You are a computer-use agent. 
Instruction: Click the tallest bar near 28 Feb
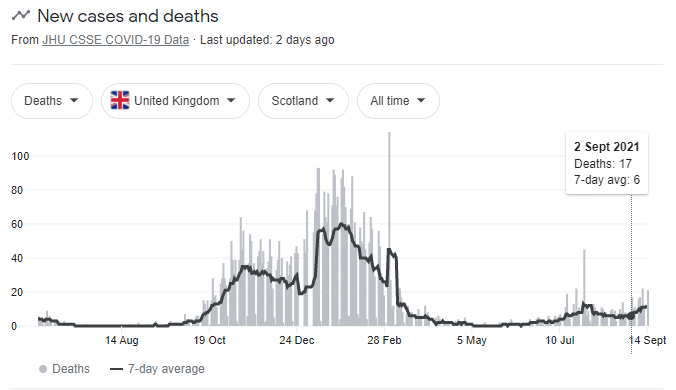point(389,228)
